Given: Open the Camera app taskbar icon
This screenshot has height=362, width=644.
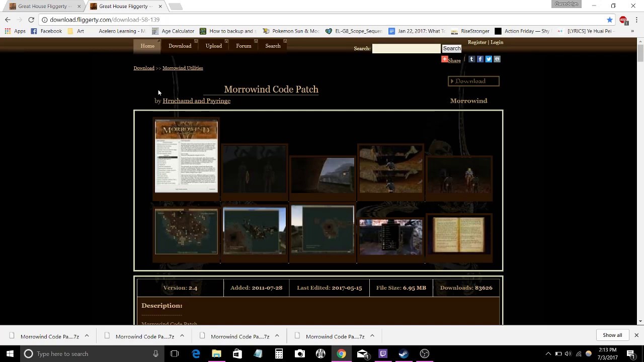Looking at the screenshot, I should 299,354.
